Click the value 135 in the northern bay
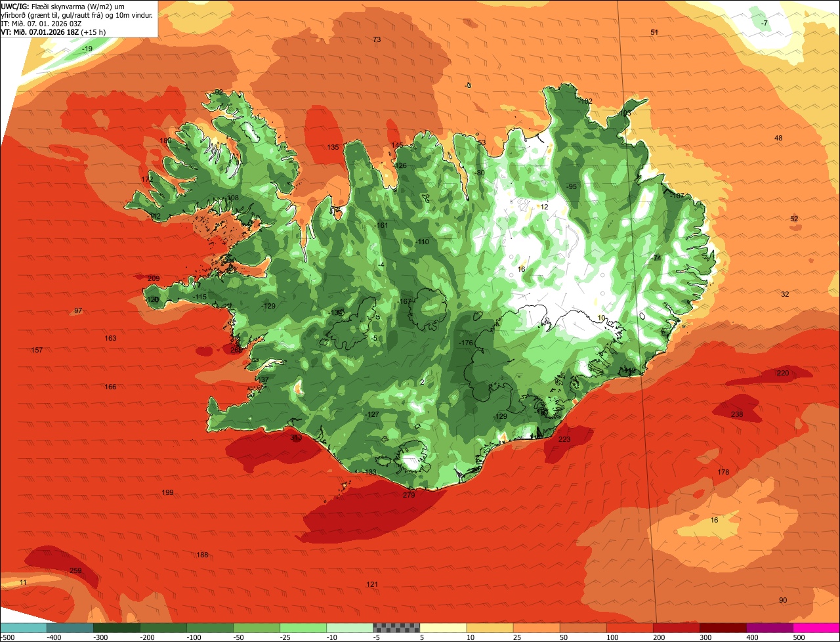840x642 pixels. pos(333,148)
